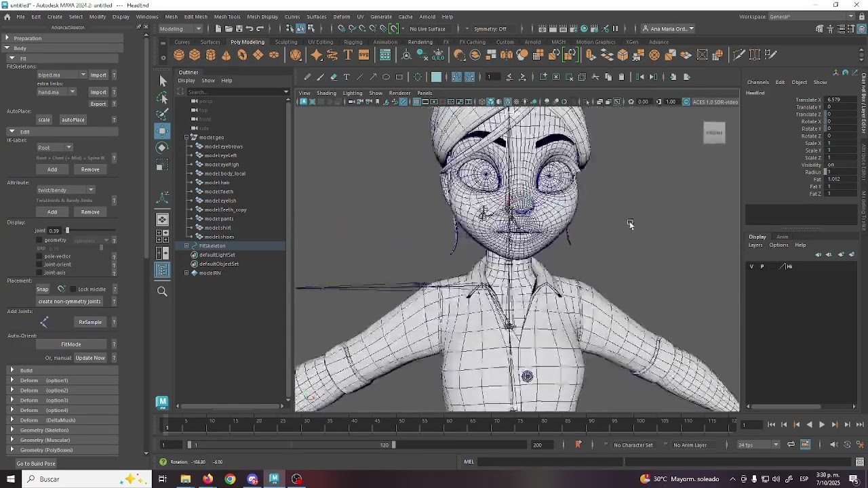Save scene with the floppy disk icon
The width and height of the screenshot is (868, 488).
(239, 28)
